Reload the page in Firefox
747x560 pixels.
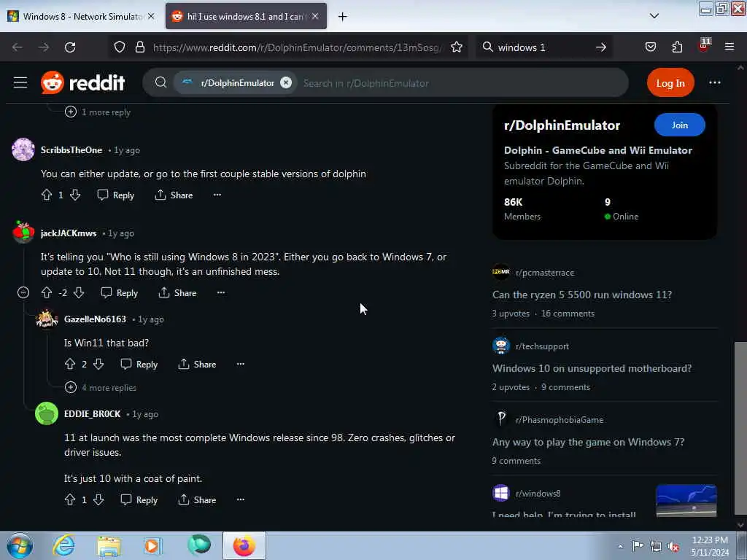tap(70, 47)
